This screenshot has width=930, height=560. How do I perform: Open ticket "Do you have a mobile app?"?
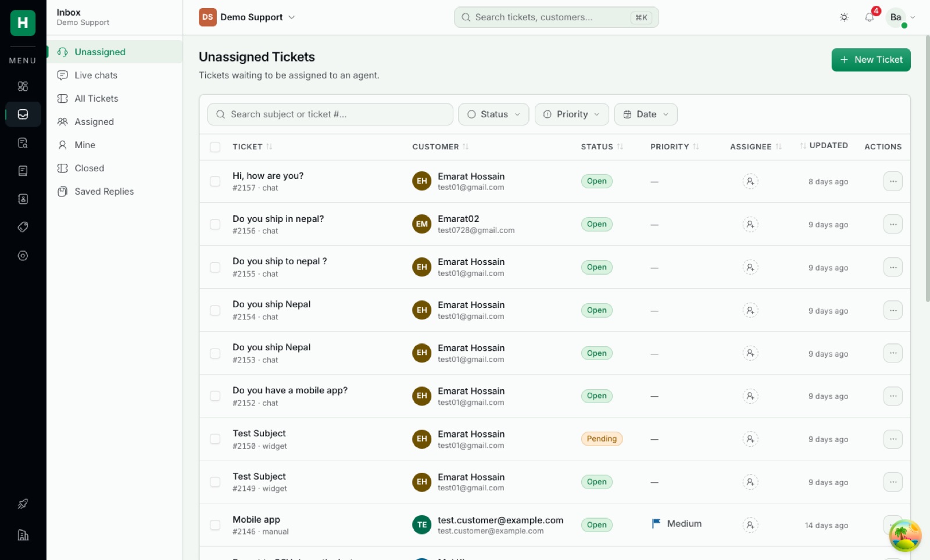pos(290,390)
